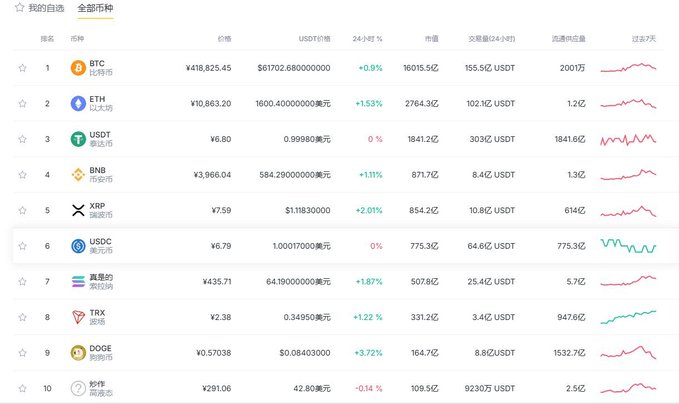Screen dimensions: 679x404
Task: Click the -0.14 % change value
Action: click(x=369, y=388)
